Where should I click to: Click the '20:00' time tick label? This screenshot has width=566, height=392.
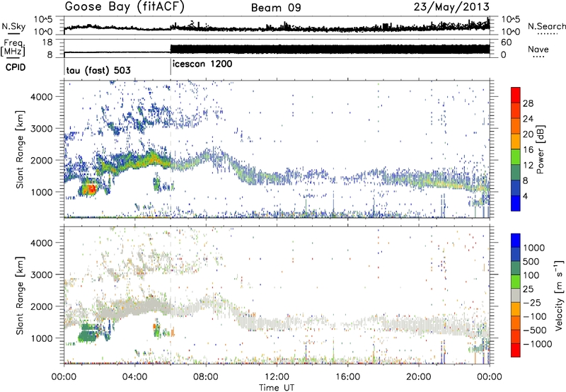419,377
